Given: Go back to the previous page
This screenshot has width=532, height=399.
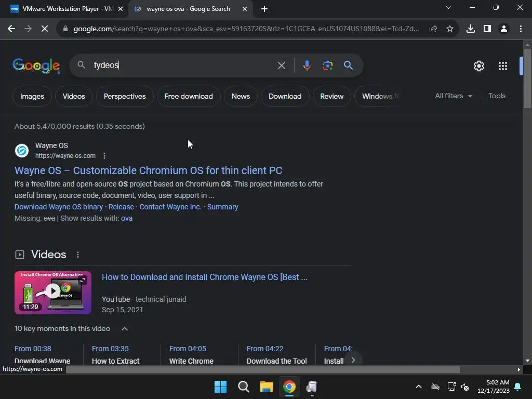Looking at the screenshot, I should coord(11,29).
